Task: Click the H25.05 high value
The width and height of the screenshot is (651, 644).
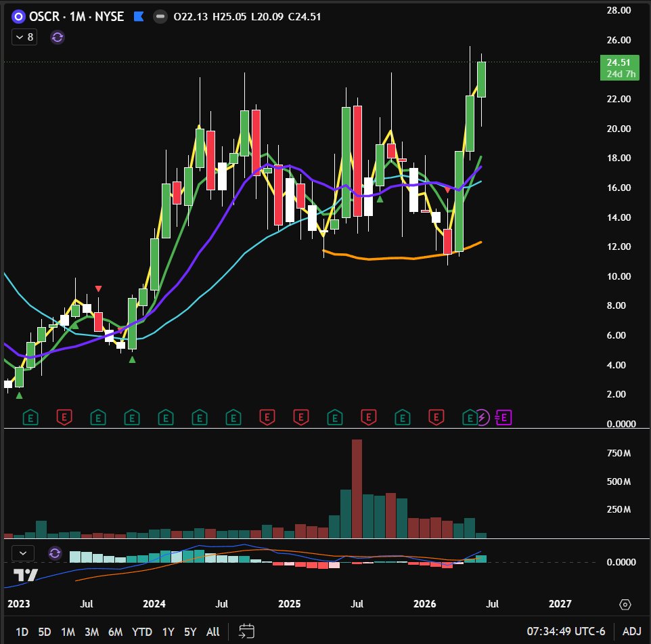Action: (229, 17)
